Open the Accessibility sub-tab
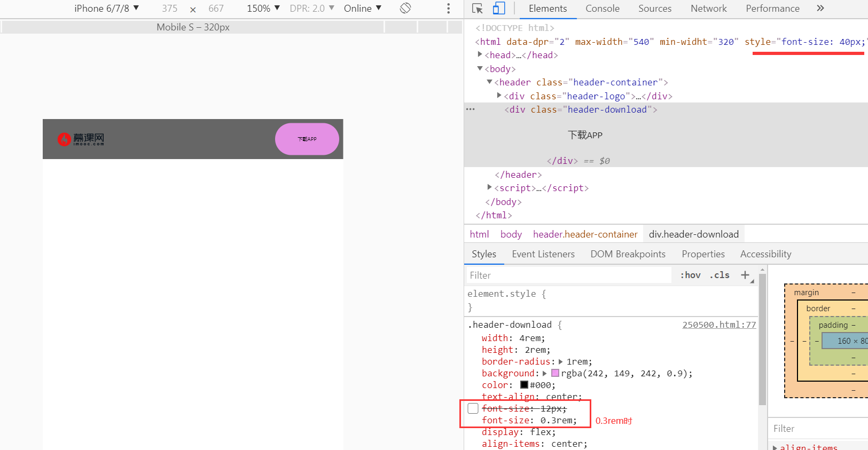The image size is (868, 450). click(x=765, y=254)
